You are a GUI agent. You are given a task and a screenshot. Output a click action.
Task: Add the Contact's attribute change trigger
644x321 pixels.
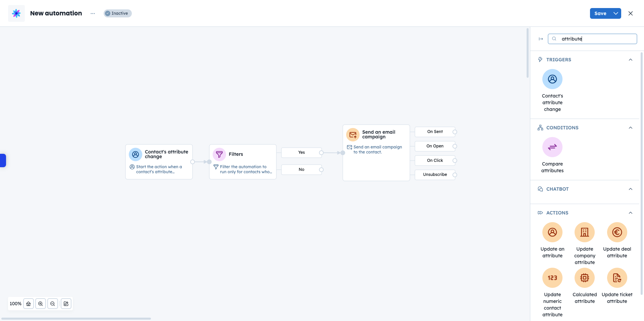552,79
